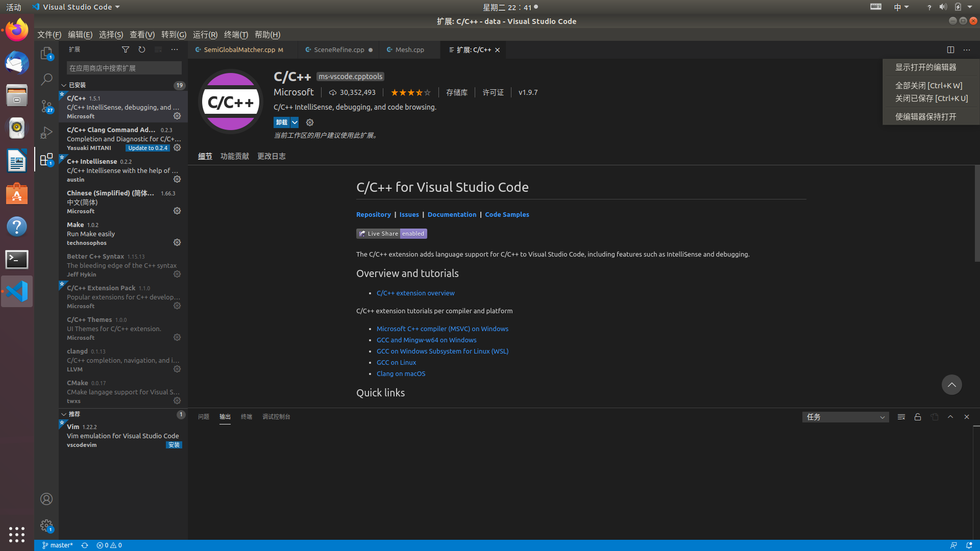
Task: Collapse the installed extensions section
Action: coord(64,85)
